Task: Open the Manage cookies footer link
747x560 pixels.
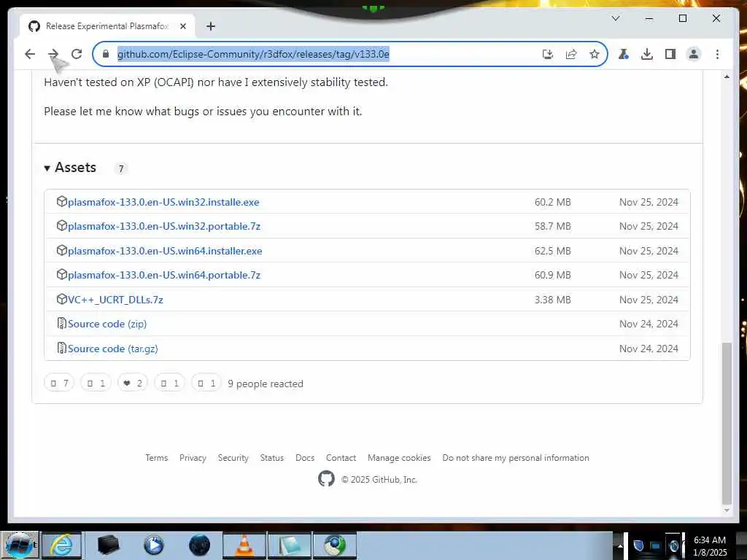Action: tap(399, 458)
